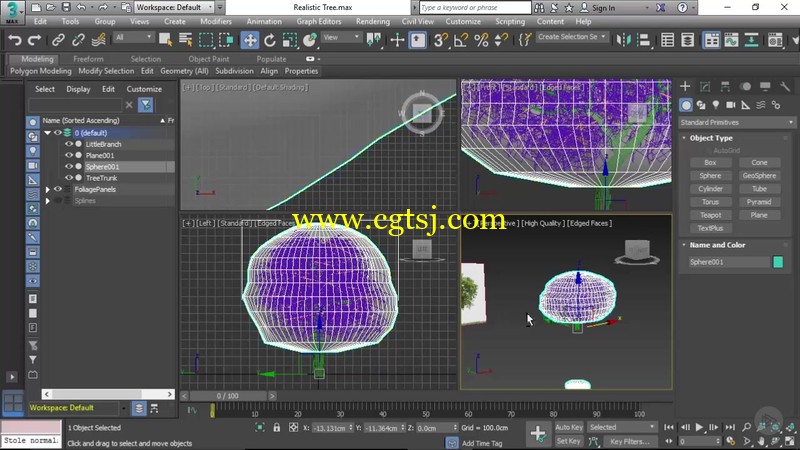Screen dimensions: 800x450
Task: Activate the Select and Link tool
Action: click(x=58, y=40)
